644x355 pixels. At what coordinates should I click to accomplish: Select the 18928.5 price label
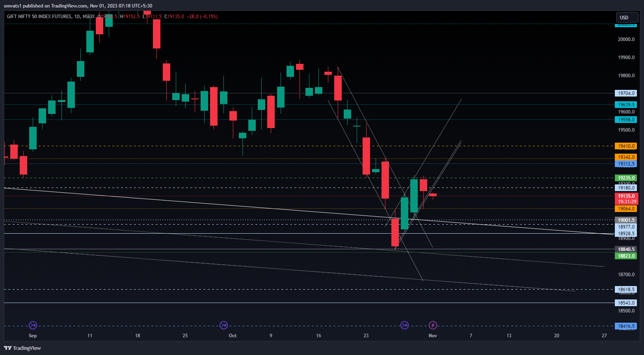pos(626,234)
